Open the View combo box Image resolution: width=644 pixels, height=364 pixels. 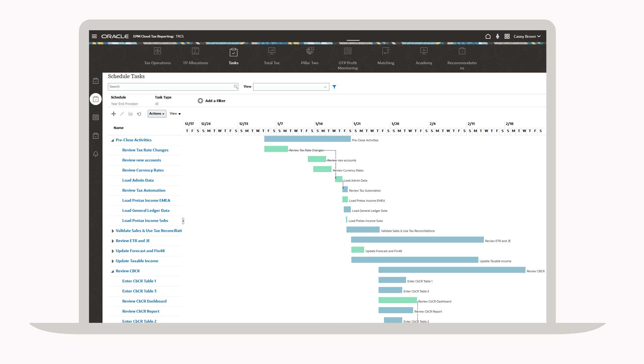pos(291,87)
